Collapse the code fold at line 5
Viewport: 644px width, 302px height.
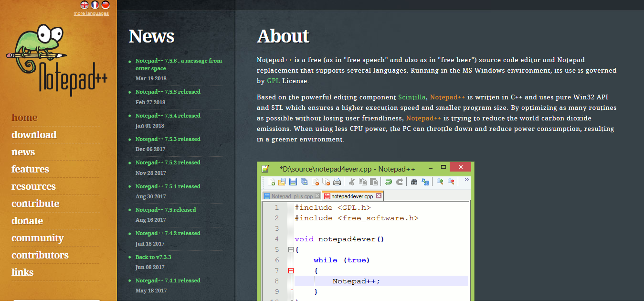pyautogui.click(x=291, y=249)
